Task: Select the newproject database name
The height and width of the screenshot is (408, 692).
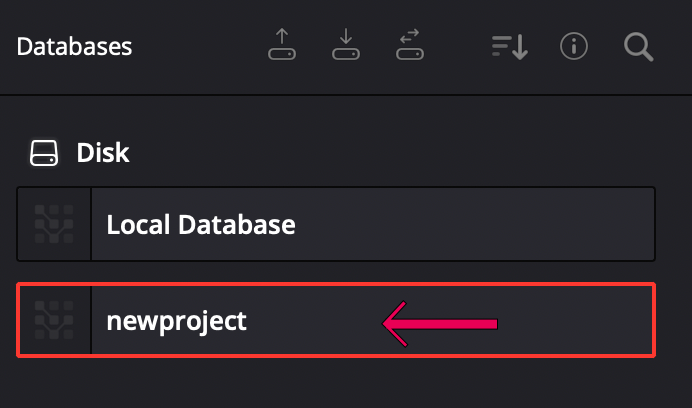Action: point(177,321)
